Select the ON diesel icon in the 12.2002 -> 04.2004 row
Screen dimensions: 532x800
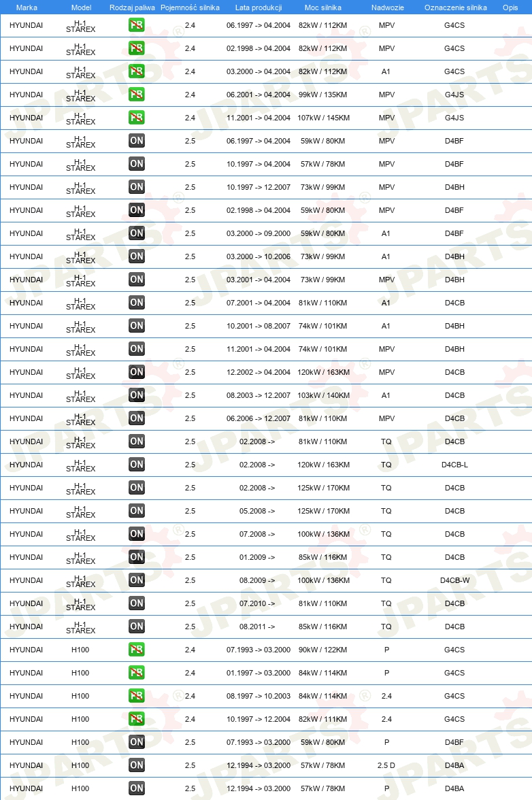pyautogui.click(x=136, y=372)
